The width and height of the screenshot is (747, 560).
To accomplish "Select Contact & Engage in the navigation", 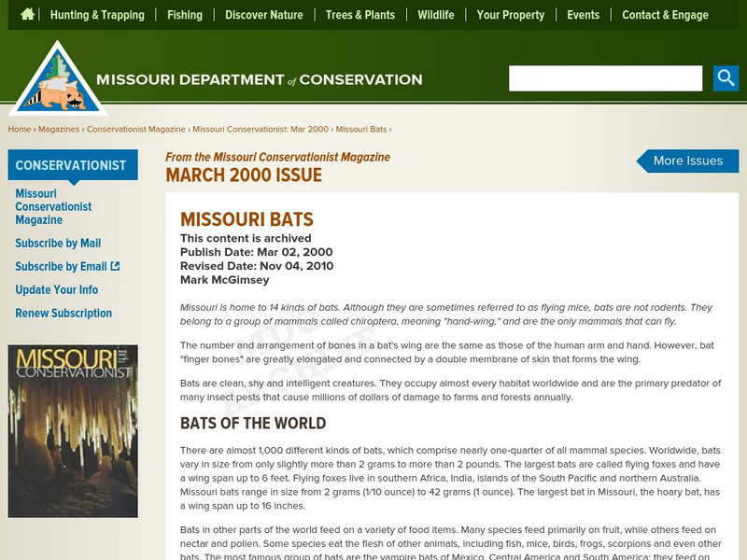I will [x=665, y=15].
